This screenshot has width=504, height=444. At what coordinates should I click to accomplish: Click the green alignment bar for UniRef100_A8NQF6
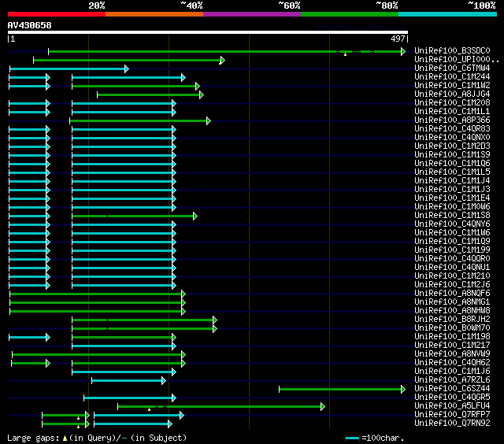point(94,294)
